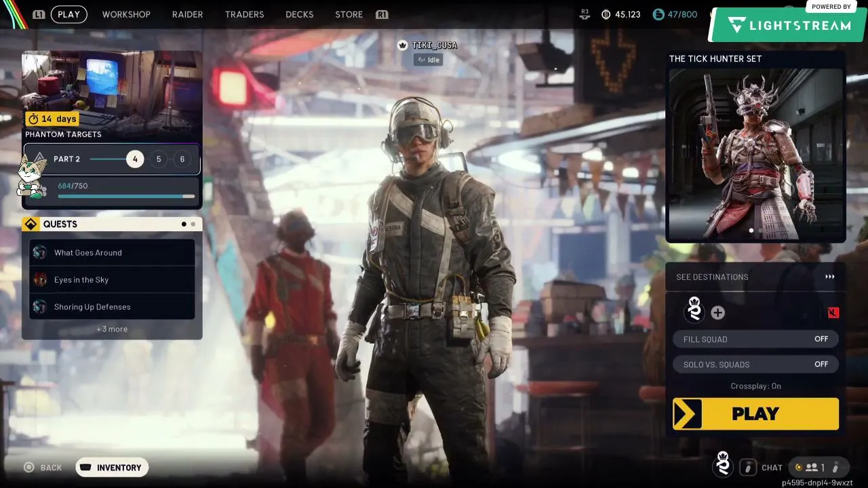This screenshot has height=488, width=868.
Task: Click the coin currency icon
Action: pyautogui.click(x=606, y=14)
